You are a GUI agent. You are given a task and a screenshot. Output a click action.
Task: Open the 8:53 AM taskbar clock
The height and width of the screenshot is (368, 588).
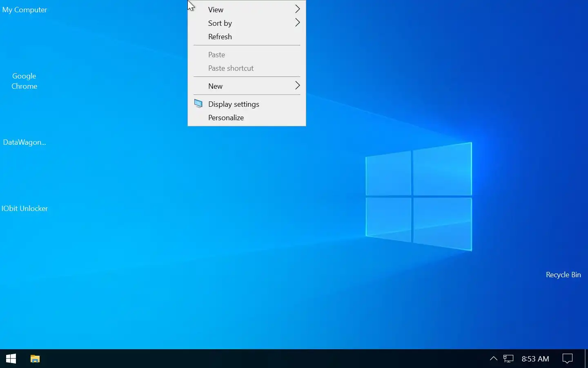pyautogui.click(x=535, y=359)
